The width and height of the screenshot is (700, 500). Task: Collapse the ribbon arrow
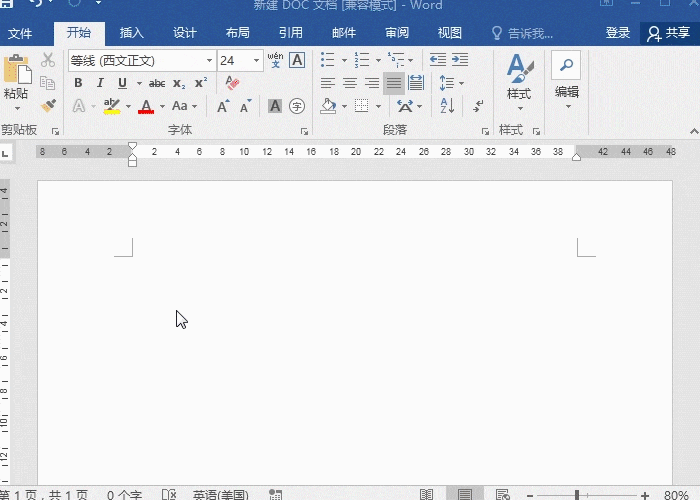(x=694, y=131)
